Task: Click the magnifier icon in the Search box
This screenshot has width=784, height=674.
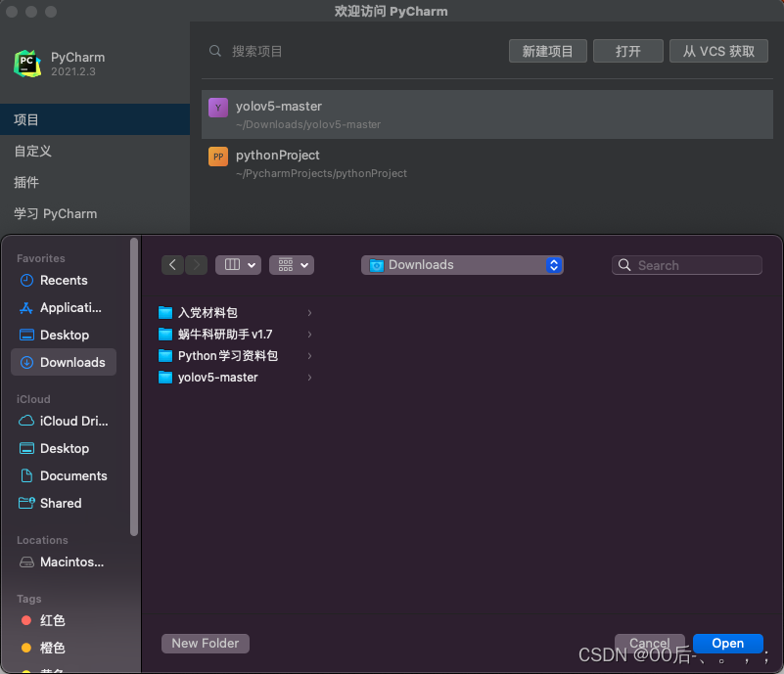Action: [624, 265]
